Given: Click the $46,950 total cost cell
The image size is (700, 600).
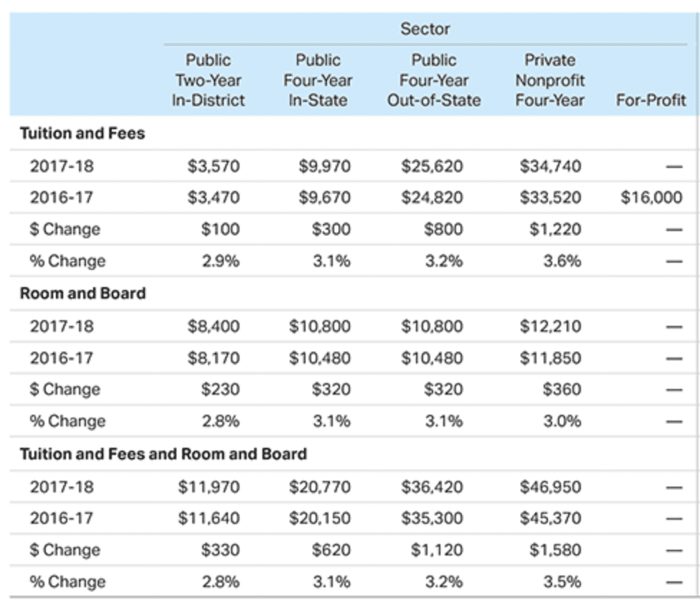Looking at the screenshot, I should click(x=550, y=487).
